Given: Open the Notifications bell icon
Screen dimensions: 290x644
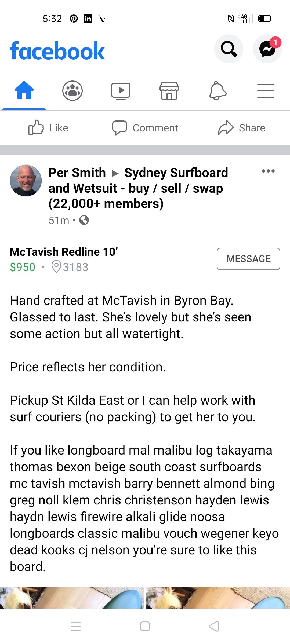Looking at the screenshot, I should click(218, 91).
